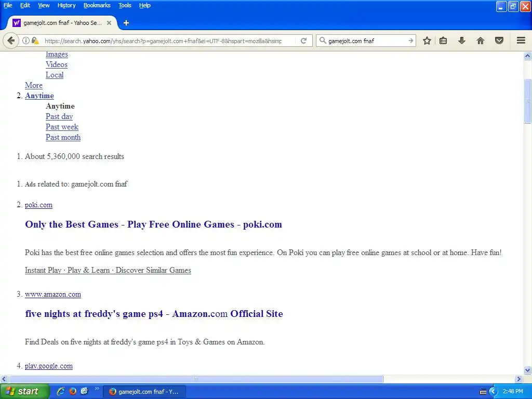
Task: Open the Bookmarks menu
Action: coord(97,5)
